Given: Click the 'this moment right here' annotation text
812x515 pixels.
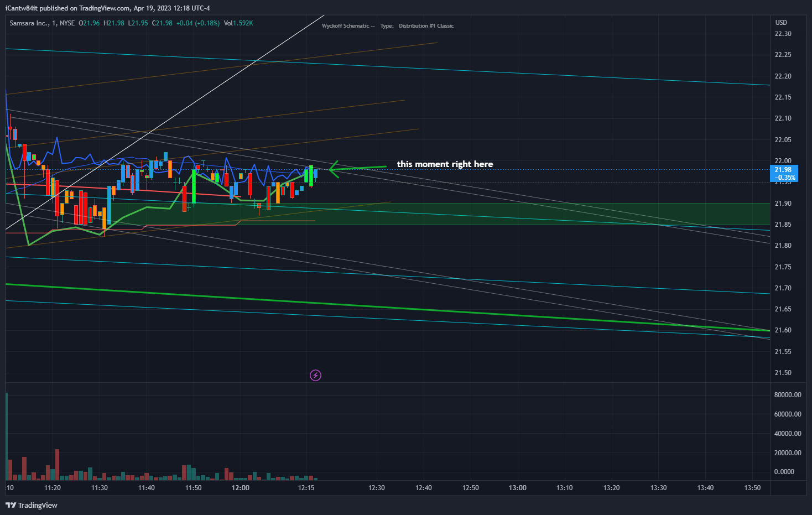Looking at the screenshot, I should [445, 164].
